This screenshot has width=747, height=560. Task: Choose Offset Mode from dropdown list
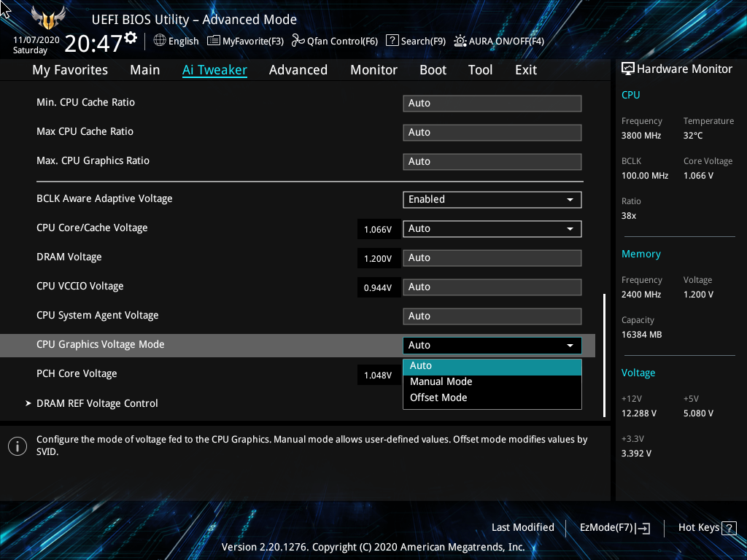click(492, 397)
